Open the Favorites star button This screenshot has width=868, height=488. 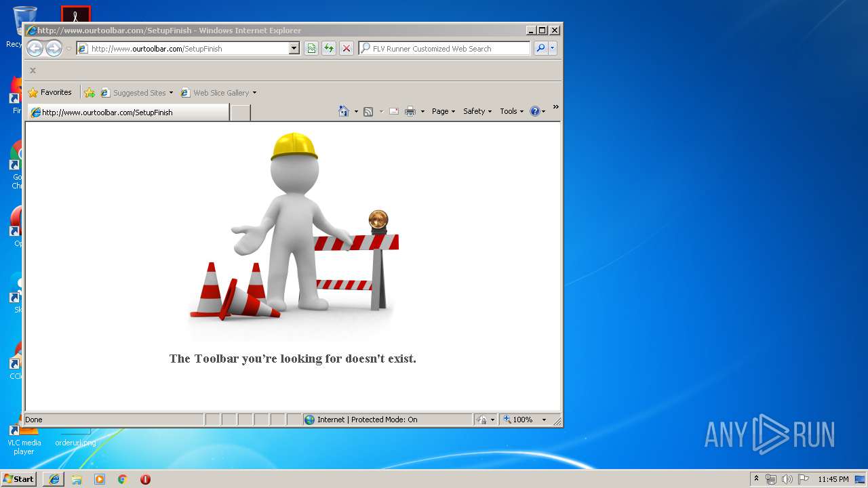click(x=50, y=92)
